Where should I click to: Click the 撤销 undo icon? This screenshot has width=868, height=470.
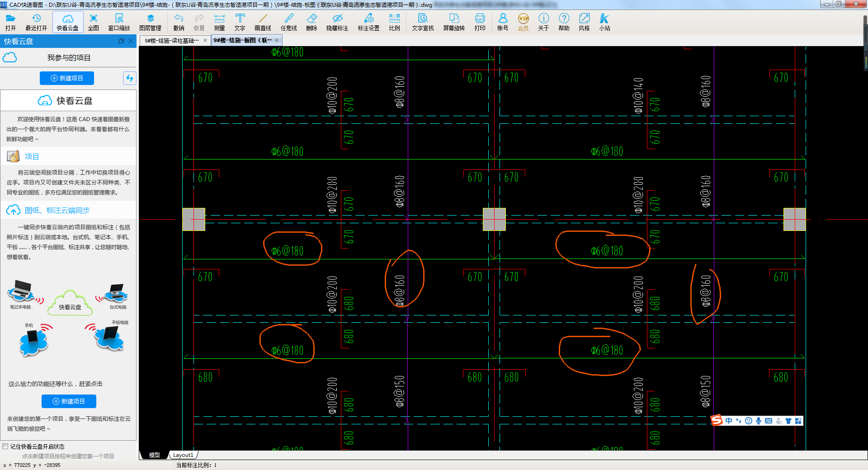[x=179, y=22]
